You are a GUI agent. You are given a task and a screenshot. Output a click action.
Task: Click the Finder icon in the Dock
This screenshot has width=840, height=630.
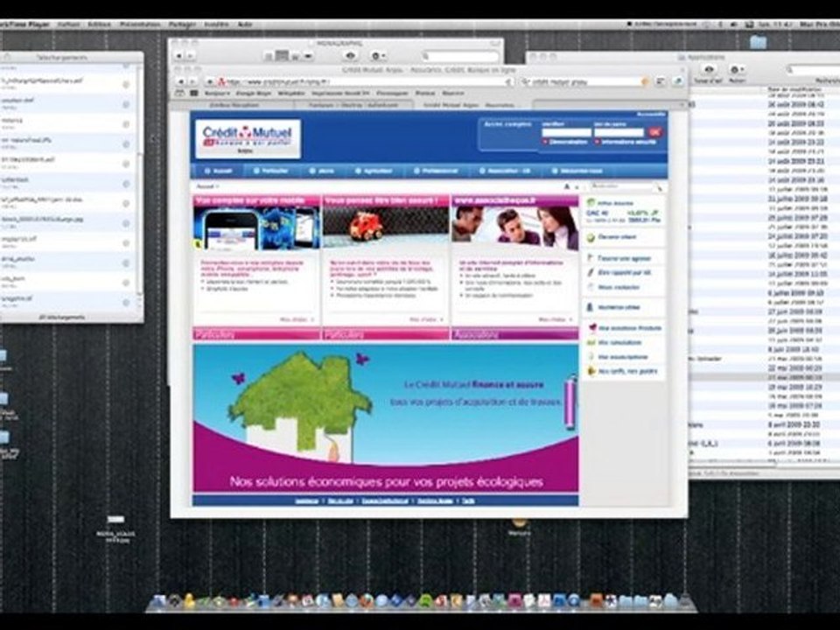pos(159,602)
